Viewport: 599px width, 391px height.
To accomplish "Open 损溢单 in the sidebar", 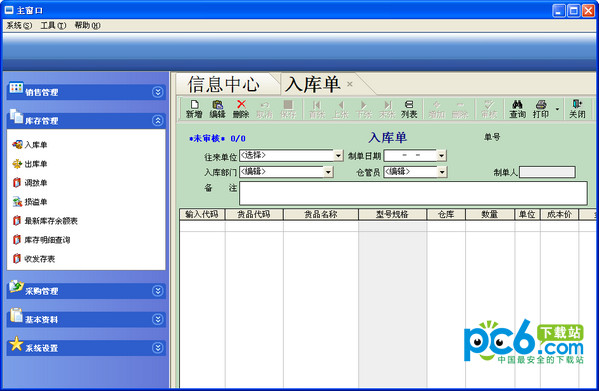I will click(x=30, y=202).
